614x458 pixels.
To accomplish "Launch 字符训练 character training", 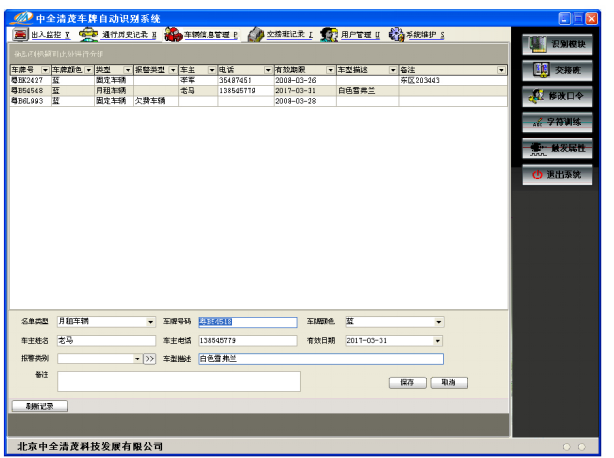I will 559,122.
